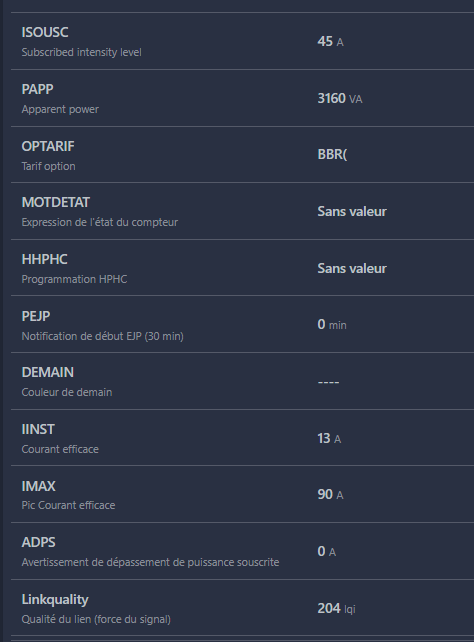The height and width of the screenshot is (642, 474).
Task: Select the PAPP apparent power row
Action: pos(242,98)
